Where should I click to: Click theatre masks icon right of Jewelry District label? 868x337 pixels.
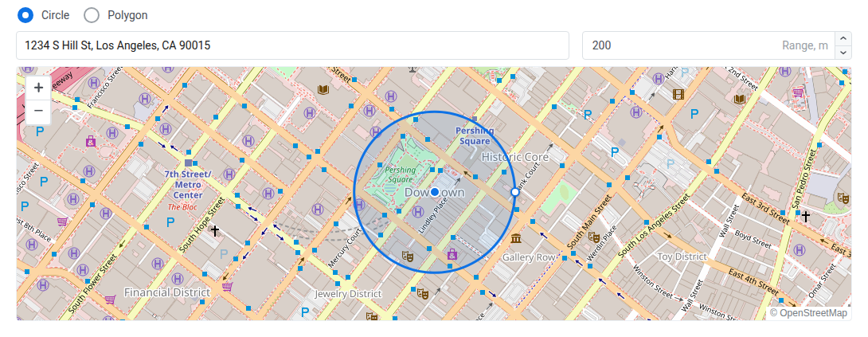pos(423,292)
